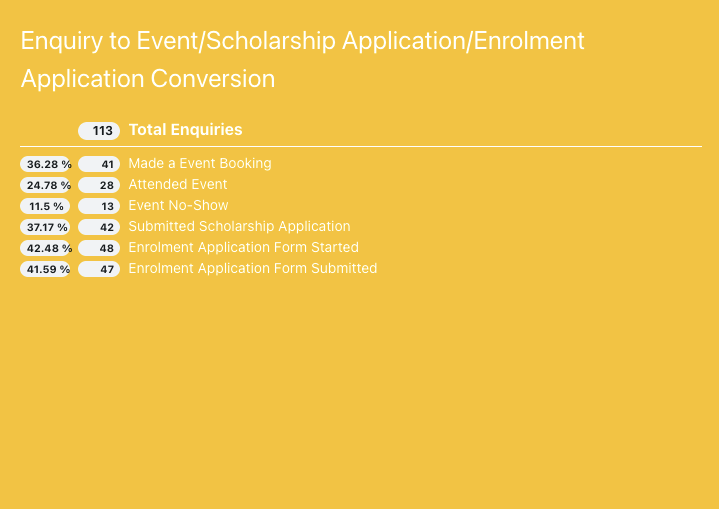Click the 41 event bookings count badge
Image resolution: width=719 pixels, height=509 pixels.
(x=99, y=164)
